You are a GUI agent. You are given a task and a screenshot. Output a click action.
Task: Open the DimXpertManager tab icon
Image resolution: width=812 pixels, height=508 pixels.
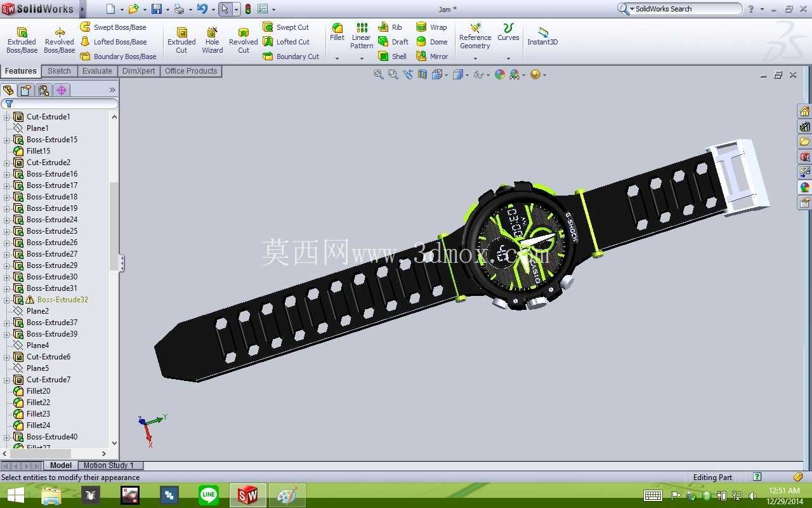click(x=62, y=90)
